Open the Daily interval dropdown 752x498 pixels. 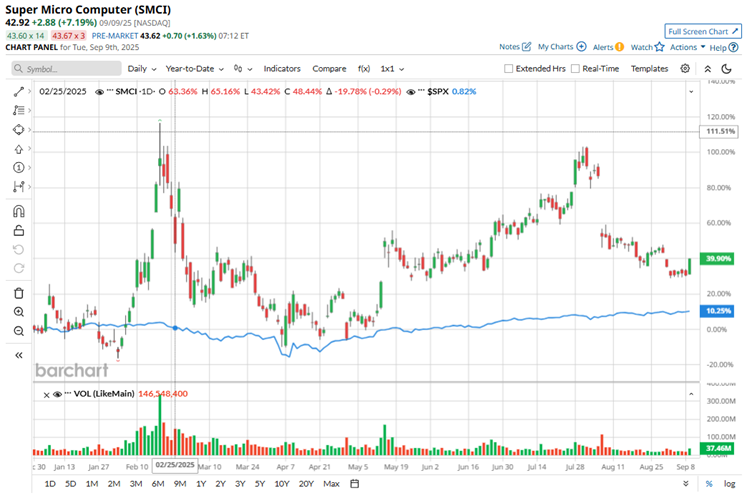(x=142, y=69)
